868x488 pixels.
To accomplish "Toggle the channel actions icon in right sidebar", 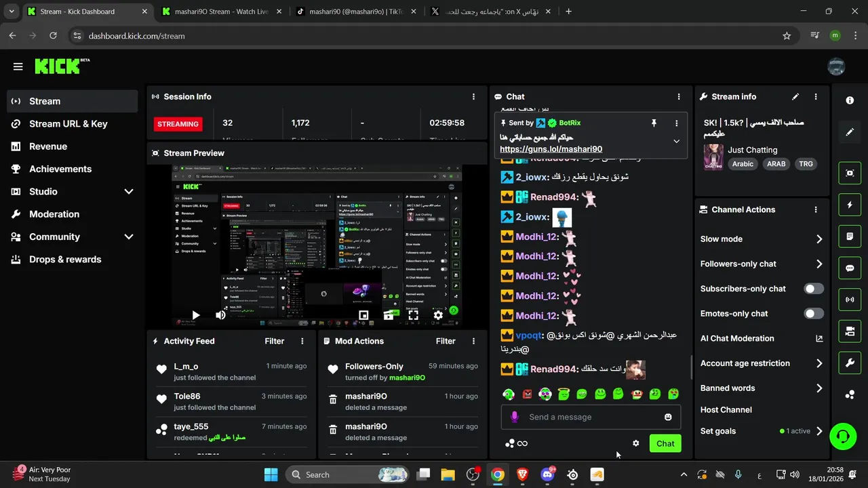I will point(850,331).
